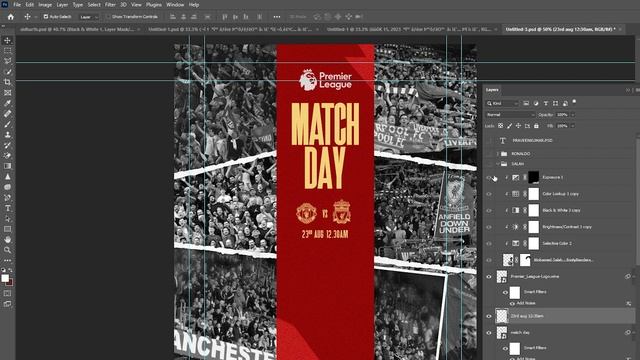Select the Lasso tool
Viewport: 640px width, 360px height.
pos(7,61)
